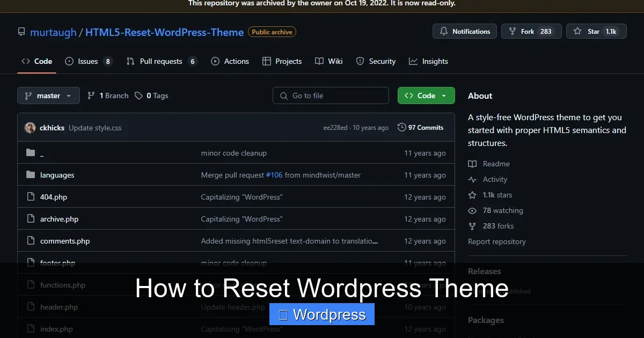
Task: Open the 404.php file
Action: point(54,197)
